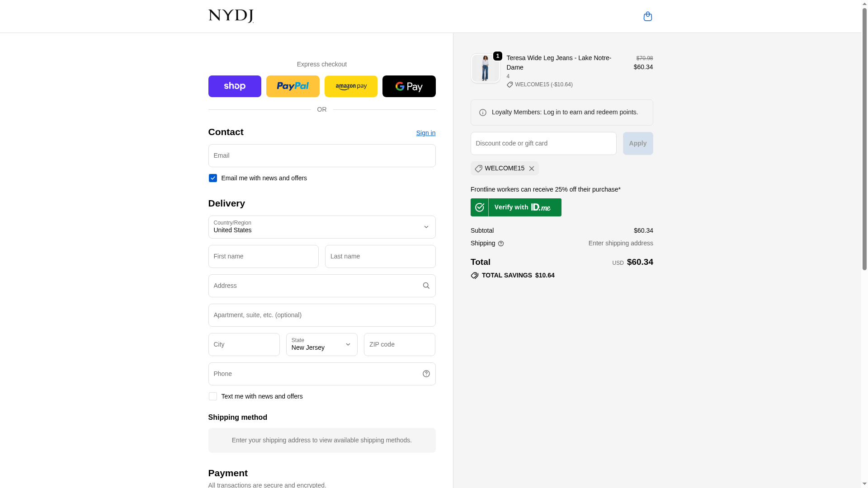Click the address search magnifier icon
Image resolution: width=868 pixels, height=488 pixels.
(426, 286)
